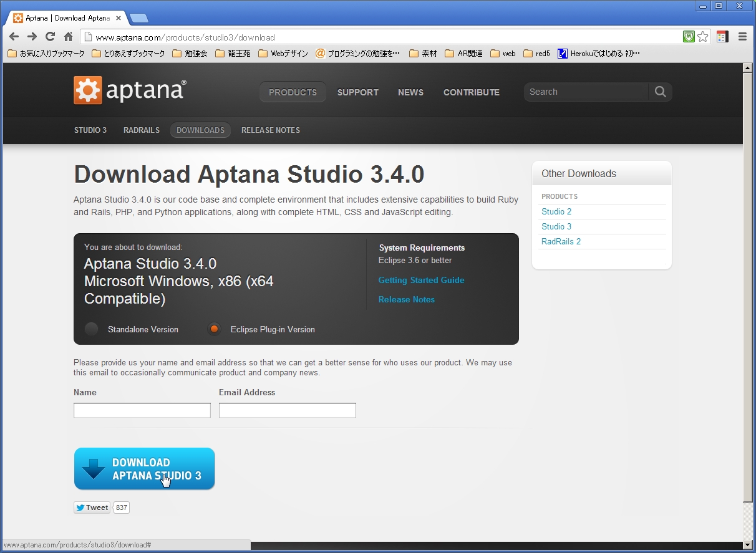Go to the browser Home page
The height and width of the screenshot is (553, 756).
[69, 37]
